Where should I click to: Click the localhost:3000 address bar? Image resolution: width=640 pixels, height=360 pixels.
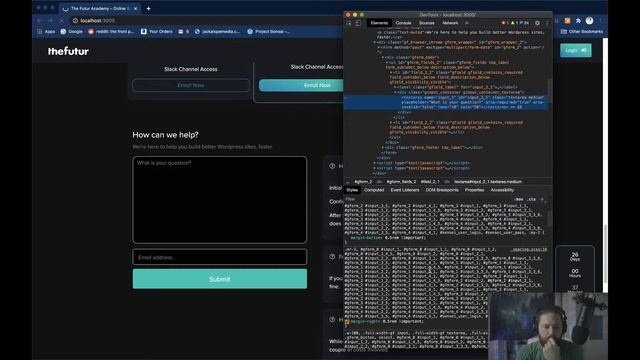pyautogui.click(x=206, y=20)
